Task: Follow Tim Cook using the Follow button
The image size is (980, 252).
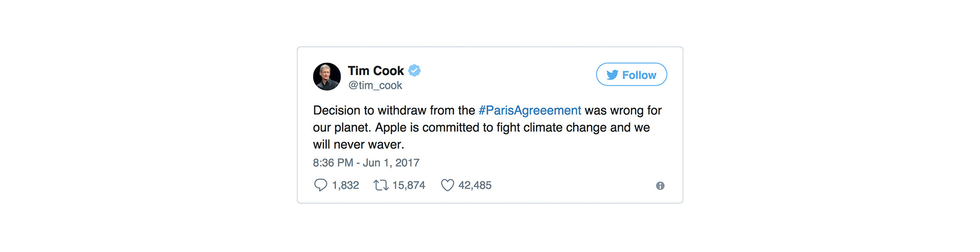Action: [631, 74]
